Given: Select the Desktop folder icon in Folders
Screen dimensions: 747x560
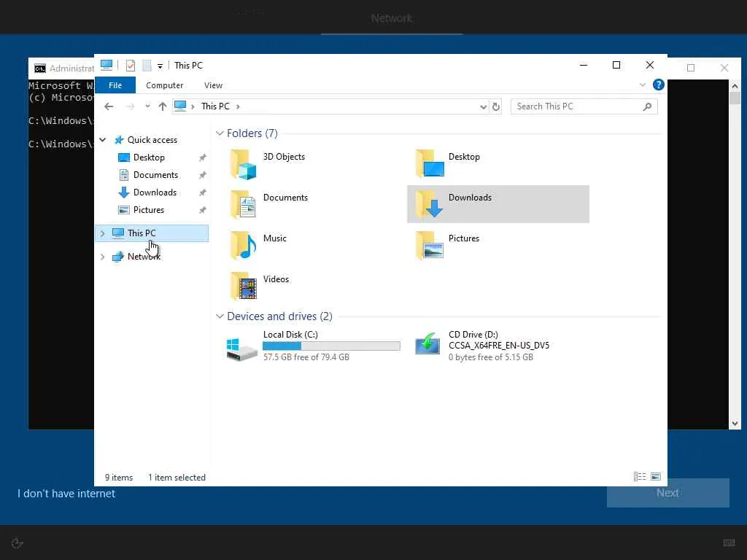Looking at the screenshot, I should pyautogui.click(x=429, y=163).
